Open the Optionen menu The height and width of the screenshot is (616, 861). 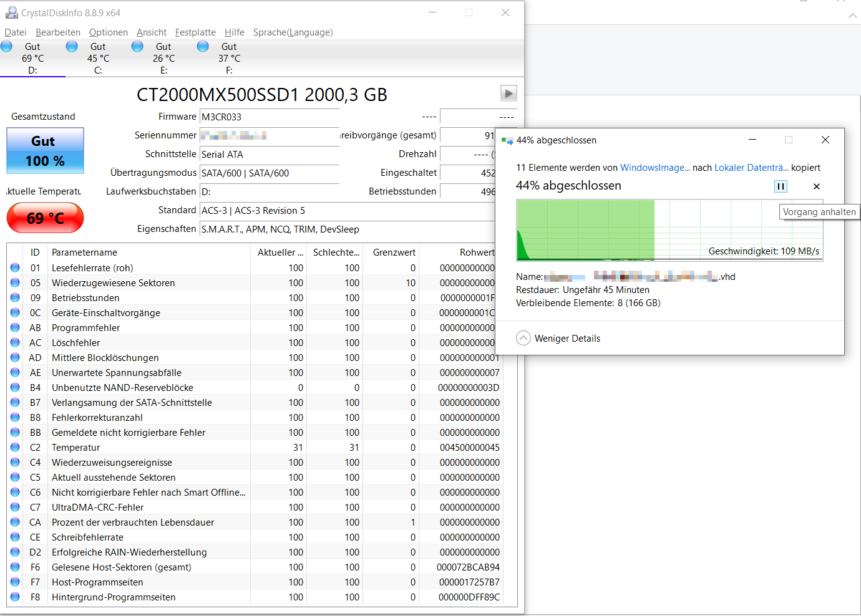coord(109,32)
